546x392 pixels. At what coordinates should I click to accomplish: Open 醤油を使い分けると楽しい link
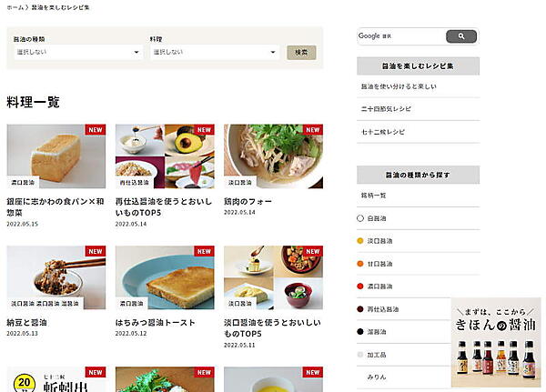point(399,86)
